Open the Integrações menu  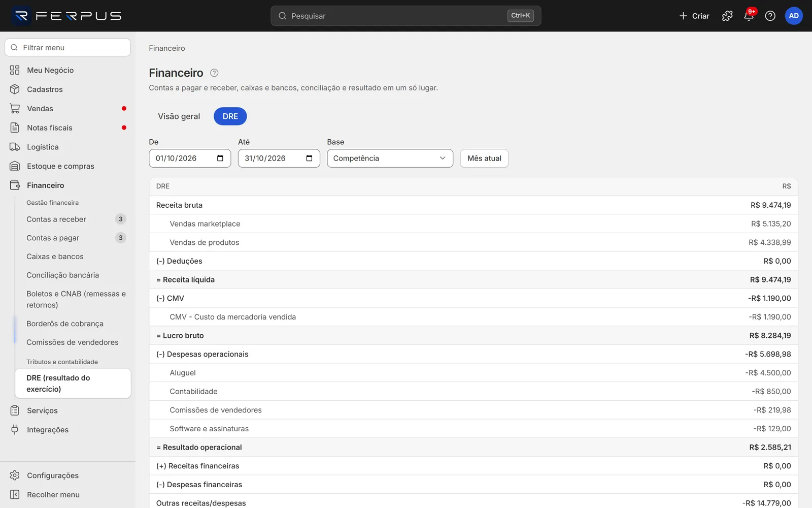tap(68, 430)
